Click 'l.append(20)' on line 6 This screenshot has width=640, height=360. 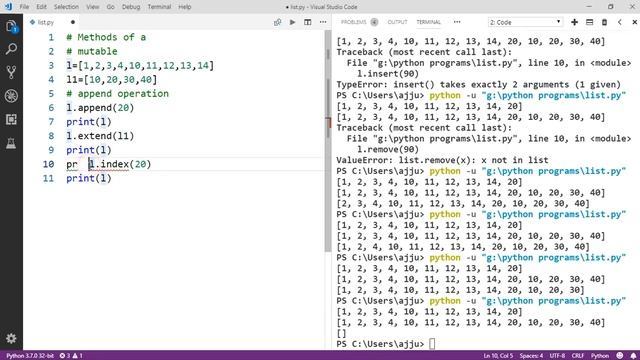pyautogui.click(x=100, y=108)
